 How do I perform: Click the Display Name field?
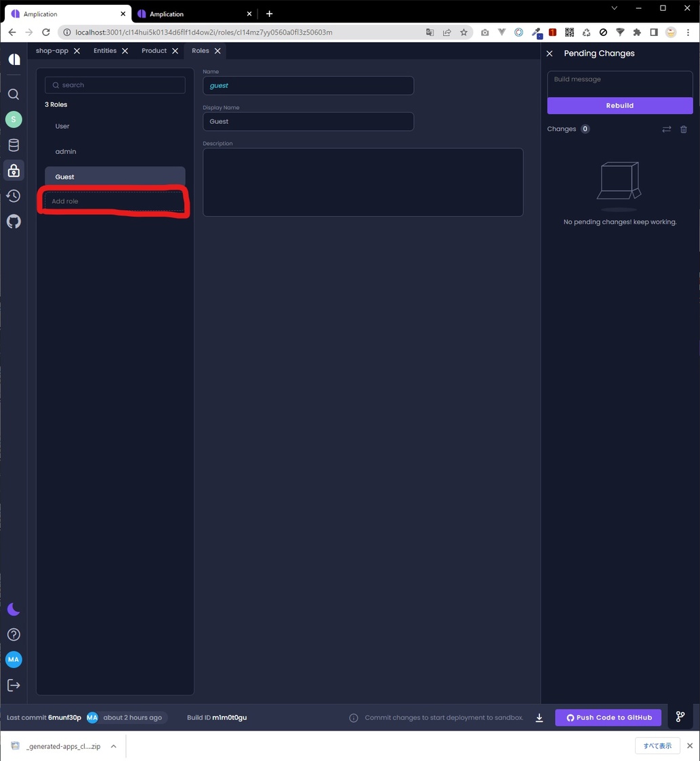[308, 121]
